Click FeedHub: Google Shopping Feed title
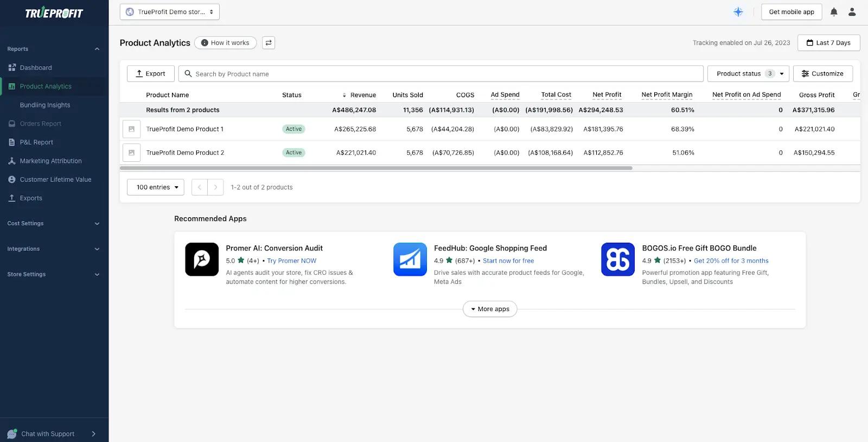The image size is (868, 442). click(x=490, y=248)
